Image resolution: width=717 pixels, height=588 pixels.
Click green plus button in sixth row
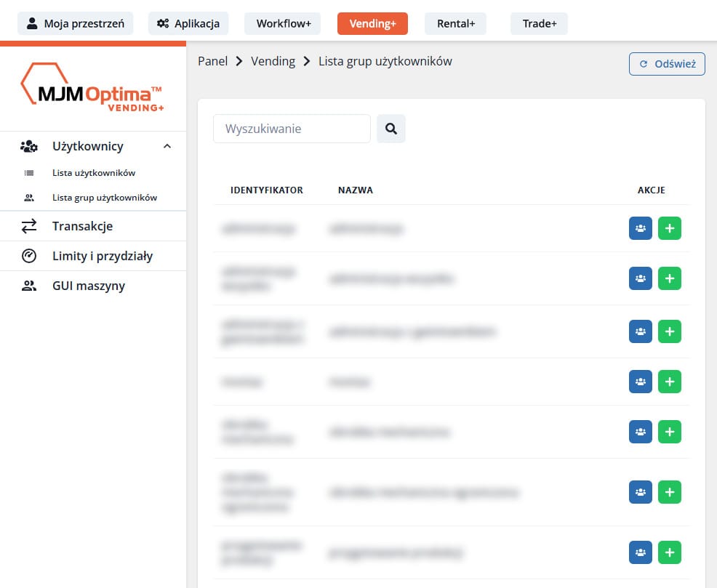670,492
